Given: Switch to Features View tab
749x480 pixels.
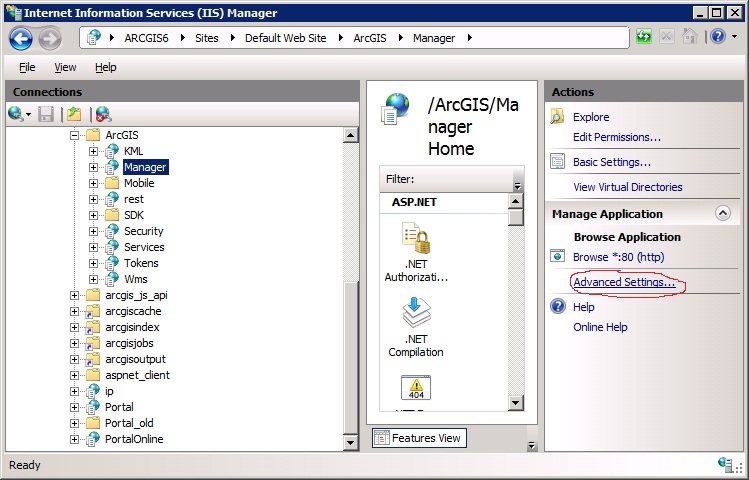Looking at the screenshot, I should tap(419, 438).
